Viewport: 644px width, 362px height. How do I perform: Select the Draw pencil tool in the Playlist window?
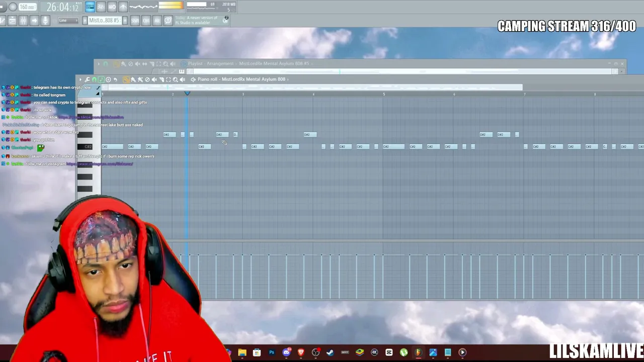(117, 64)
